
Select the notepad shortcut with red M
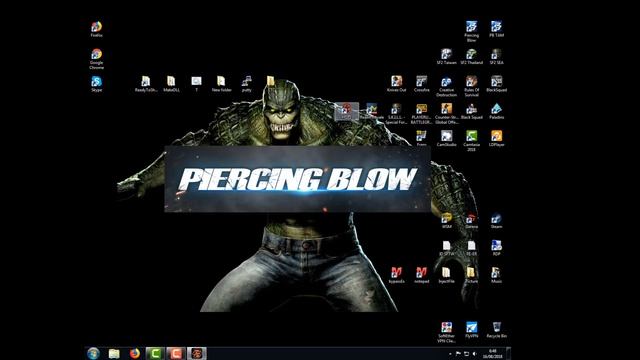pyautogui.click(x=422, y=275)
